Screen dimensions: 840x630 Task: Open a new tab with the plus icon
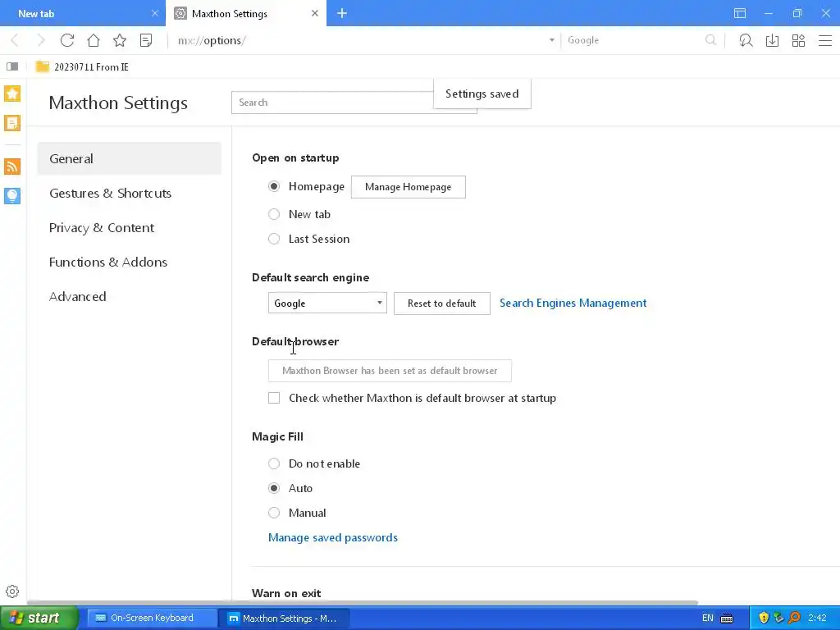342,13
